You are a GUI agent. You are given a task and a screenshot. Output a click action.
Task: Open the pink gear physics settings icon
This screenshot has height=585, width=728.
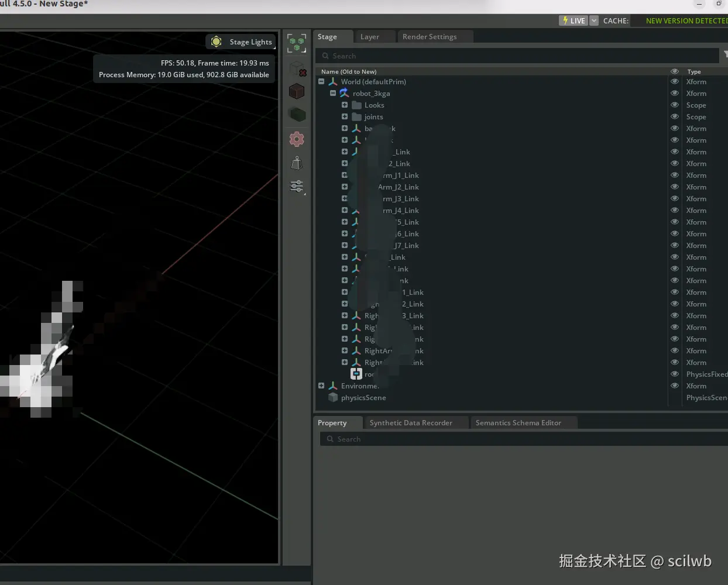[297, 139]
